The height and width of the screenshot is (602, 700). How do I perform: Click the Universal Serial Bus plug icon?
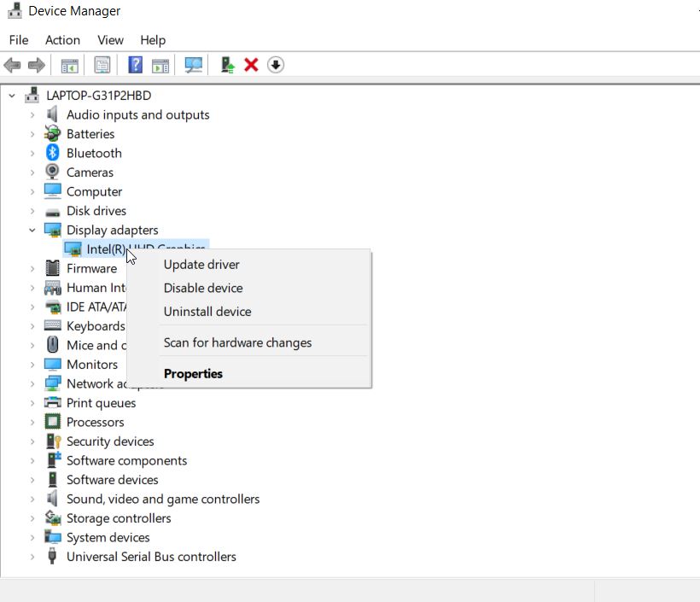pyautogui.click(x=52, y=556)
